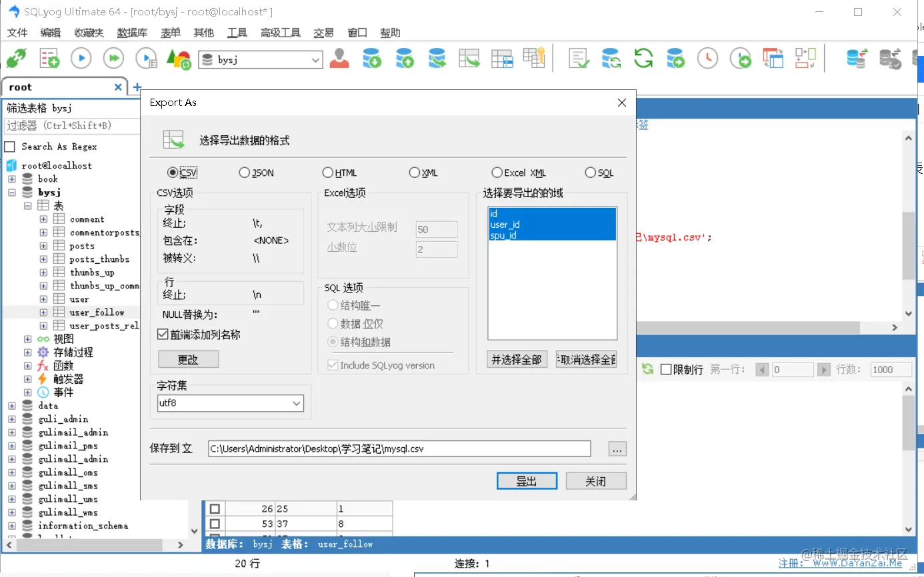The width and height of the screenshot is (924, 577).
Task: Tick the 限制行 limit rows checkbox
Action: point(666,369)
